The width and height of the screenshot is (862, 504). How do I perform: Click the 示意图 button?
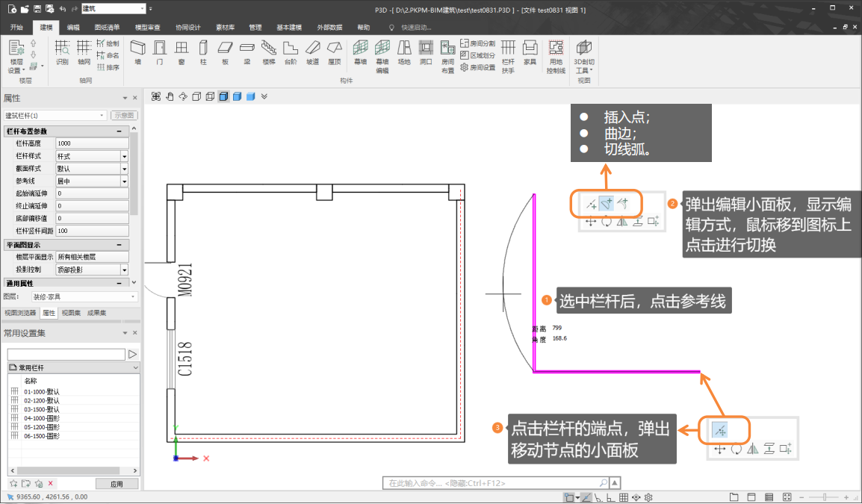pyautogui.click(x=124, y=116)
